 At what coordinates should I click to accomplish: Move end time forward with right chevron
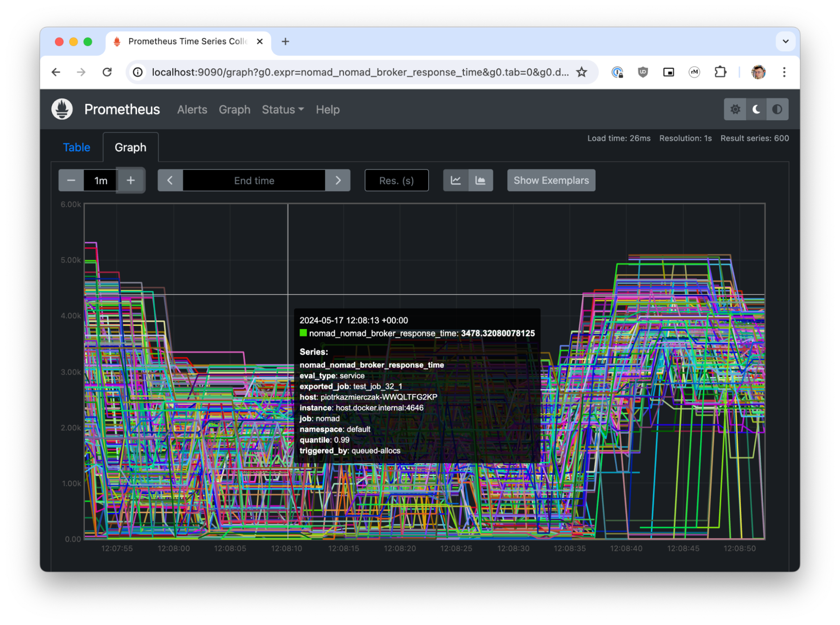pos(338,180)
